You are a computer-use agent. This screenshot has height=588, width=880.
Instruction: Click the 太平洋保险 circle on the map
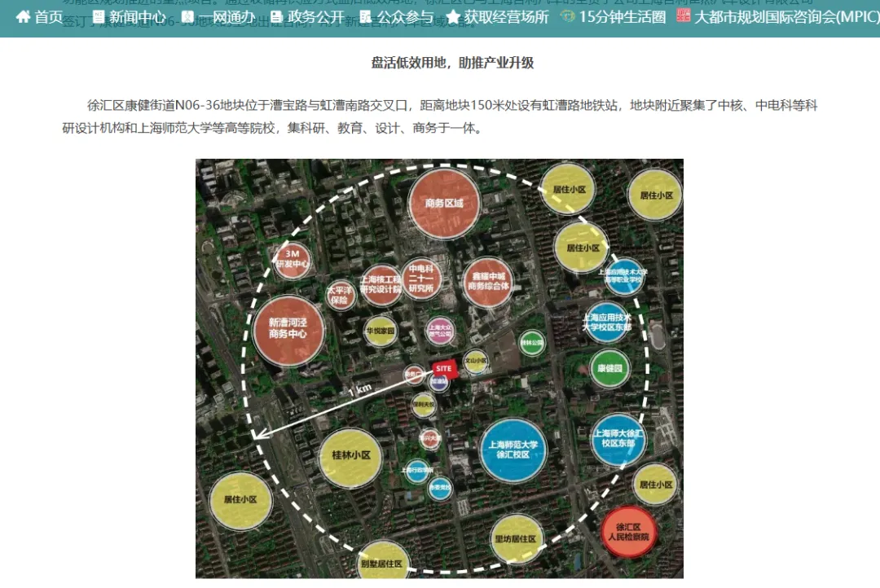point(340,296)
